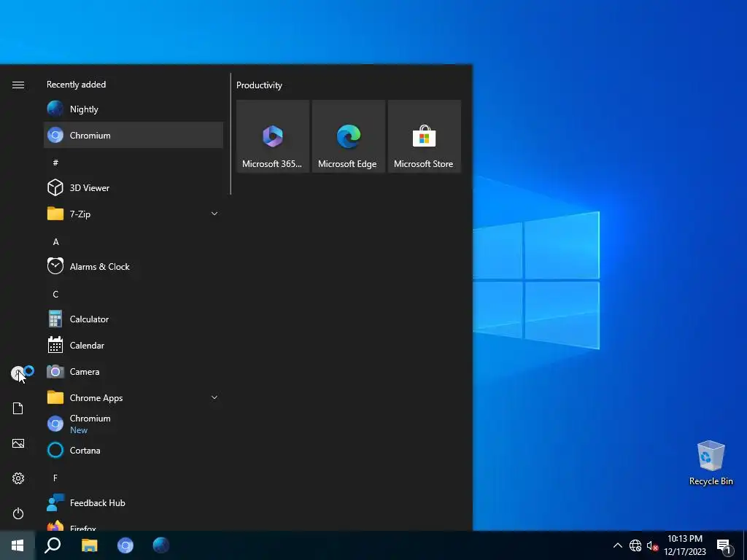Click the Power button in Start
The image size is (747, 560).
point(18,513)
